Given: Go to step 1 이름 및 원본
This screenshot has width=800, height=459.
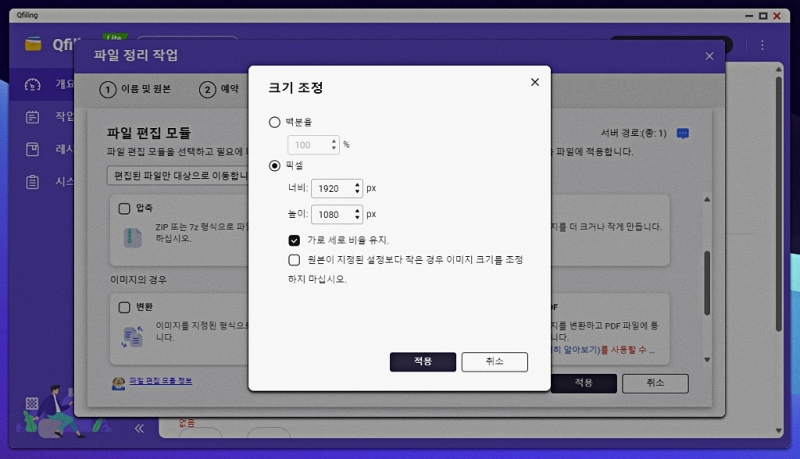Looking at the screenshot, I should click(136, 89).
